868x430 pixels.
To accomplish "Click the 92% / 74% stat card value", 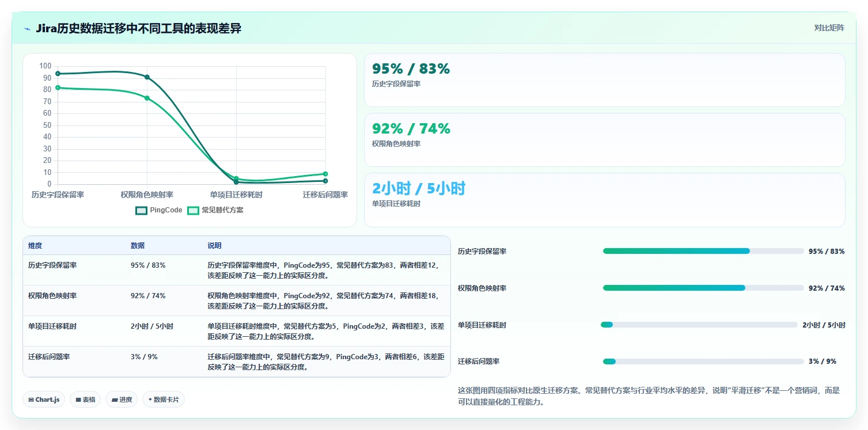I will 411,129.
